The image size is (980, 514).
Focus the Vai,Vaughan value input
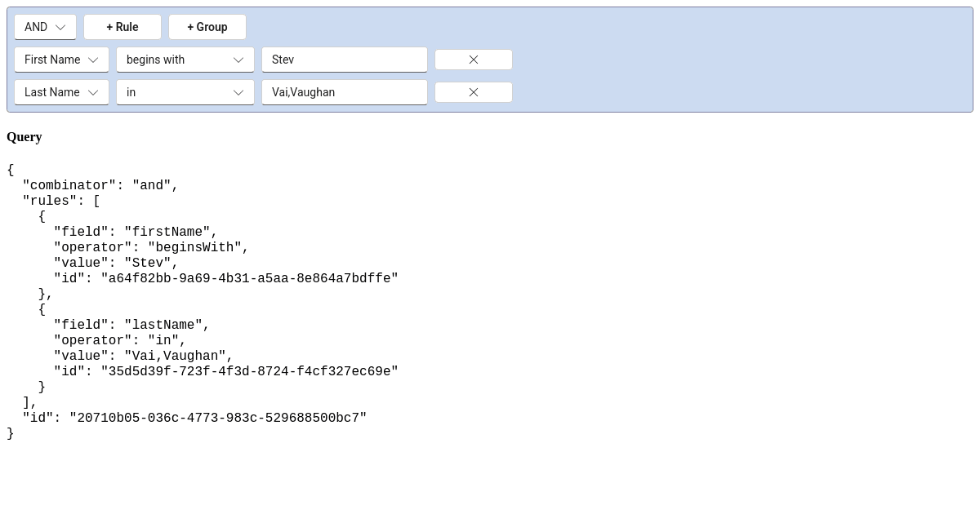click(x=345, y=92)
